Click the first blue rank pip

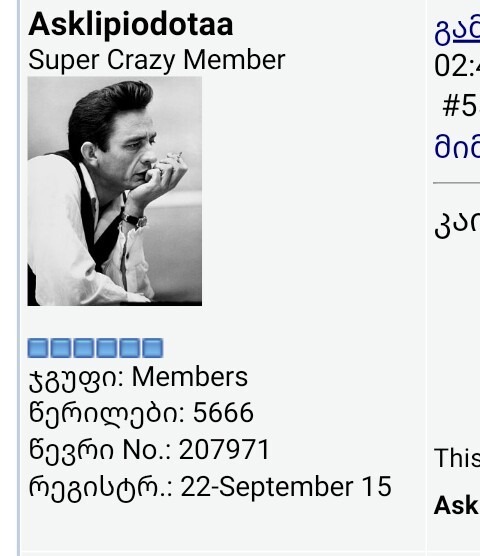37,348
